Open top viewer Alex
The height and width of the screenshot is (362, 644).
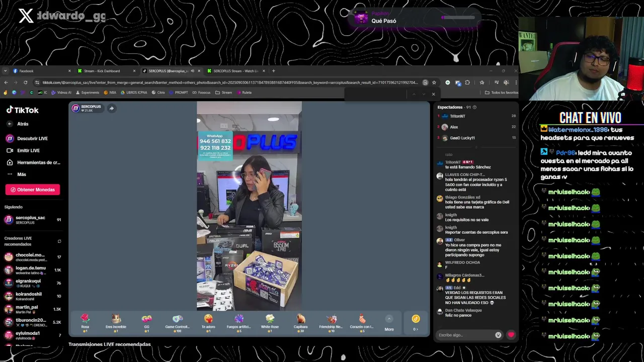pyautogui.click(x=454, y=127)
